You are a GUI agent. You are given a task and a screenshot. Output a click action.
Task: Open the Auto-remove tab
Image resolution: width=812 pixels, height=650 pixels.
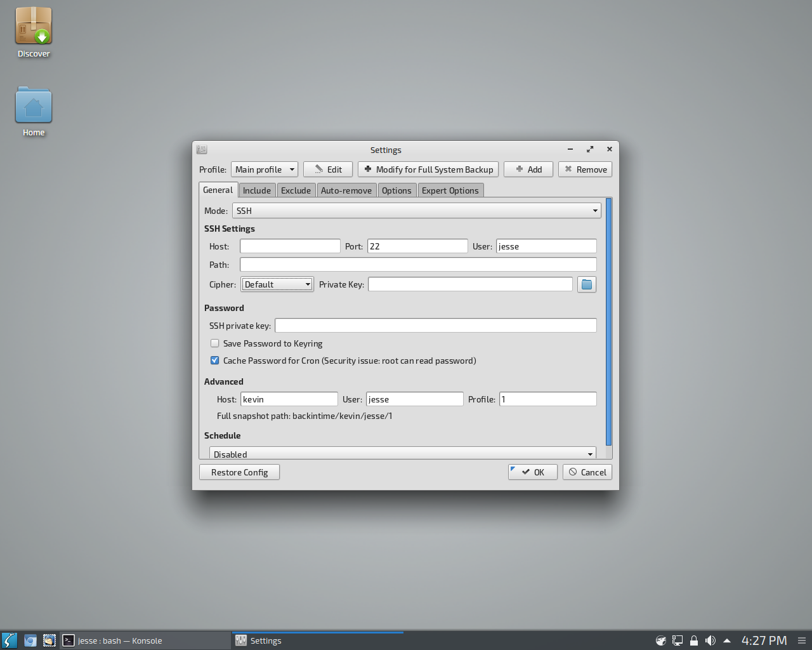coord(346,190)
